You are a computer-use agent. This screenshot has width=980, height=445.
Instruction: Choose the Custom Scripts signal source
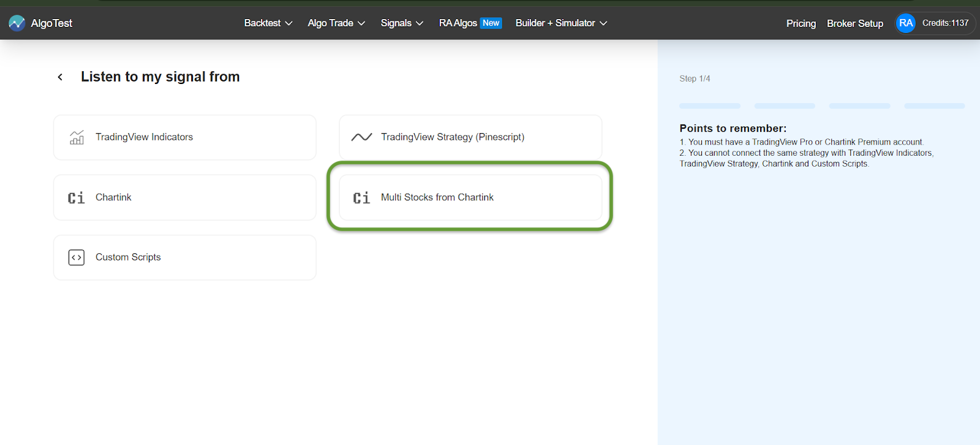coord(185,257)
